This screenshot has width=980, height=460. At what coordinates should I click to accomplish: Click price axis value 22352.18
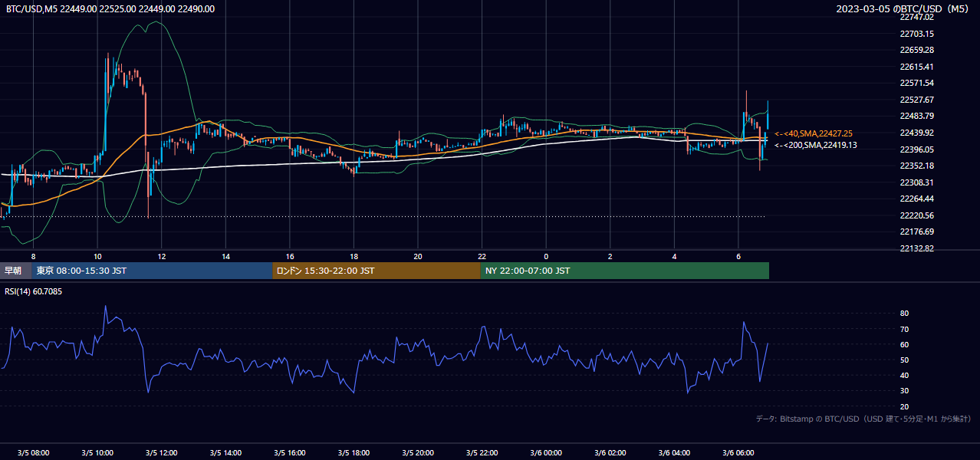pos(916,166)
